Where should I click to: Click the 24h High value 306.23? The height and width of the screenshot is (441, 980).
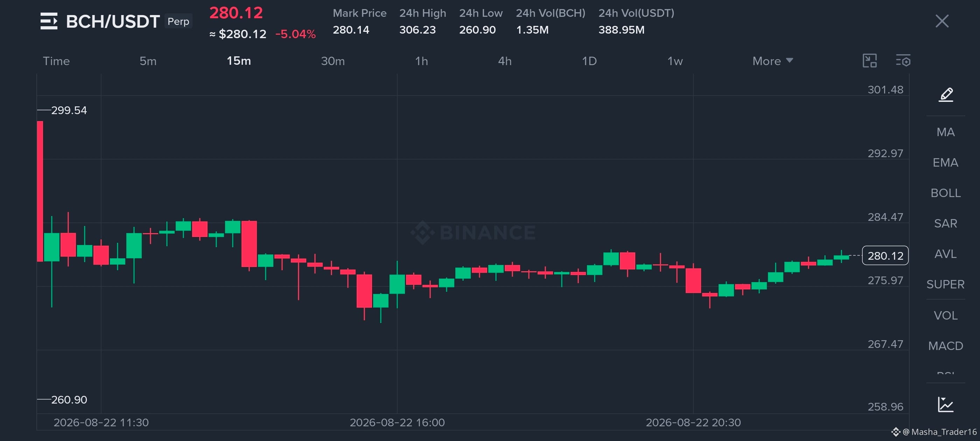coord(417,30)
